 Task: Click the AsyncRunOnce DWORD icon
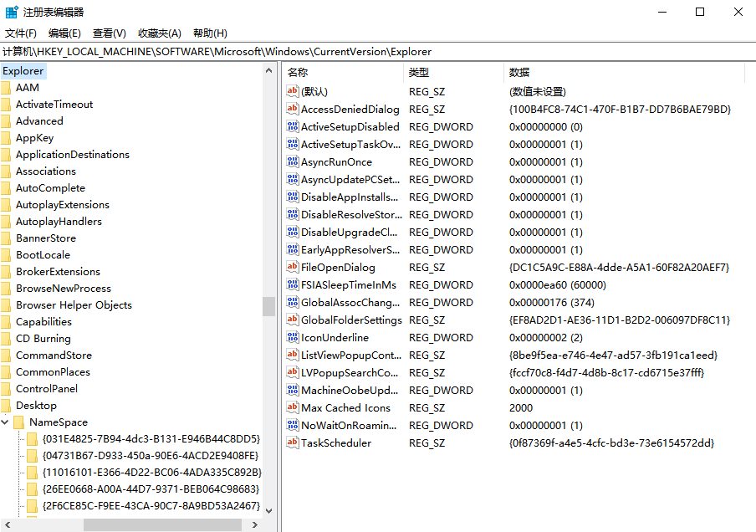click(292, 161)
